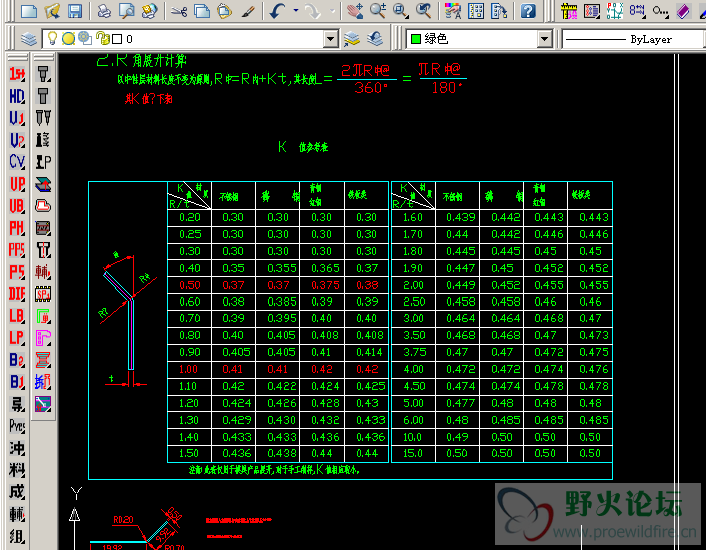Click the Copy icon in toolbar
706x550 pixels.
pos(202,11)
